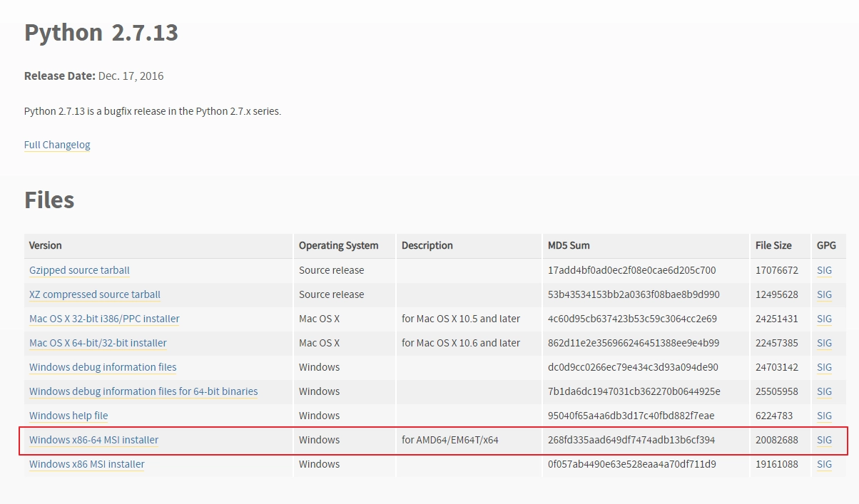Open SIG link for XZ compressed tarball
This screenshot has height=504, width=859.
(x=824, y=294)
